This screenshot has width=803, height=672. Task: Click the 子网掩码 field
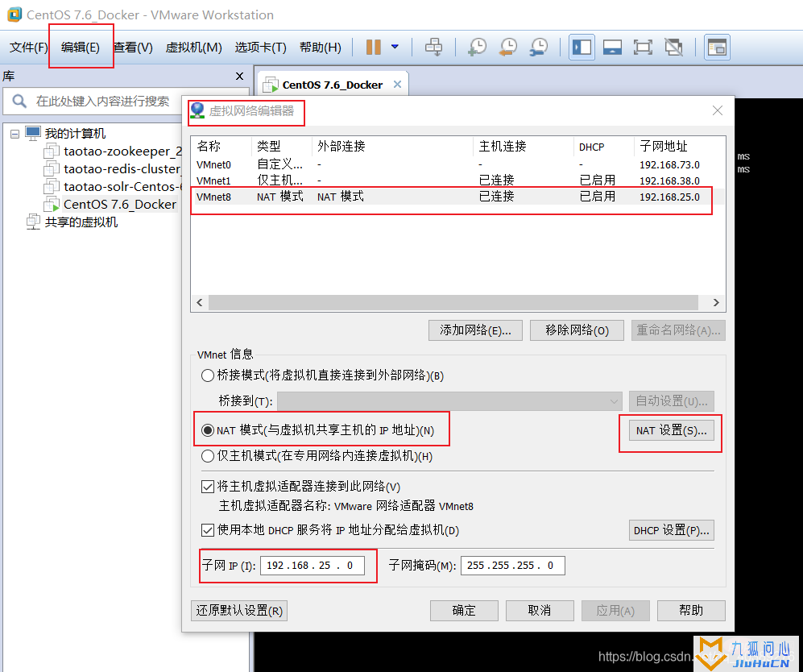512,566
